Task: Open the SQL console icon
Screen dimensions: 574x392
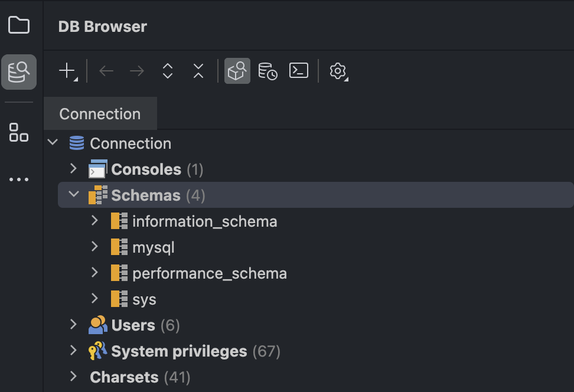Action: click(x=299, y=71)
